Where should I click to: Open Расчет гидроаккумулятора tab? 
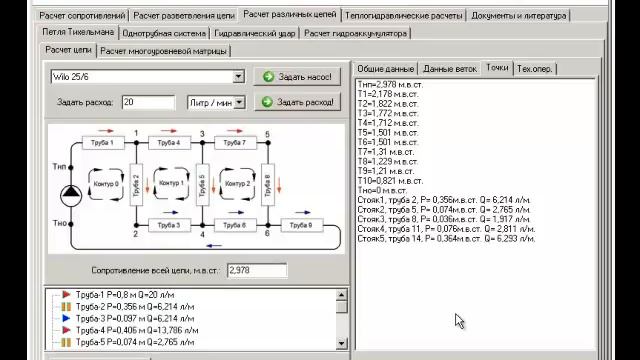355,33
